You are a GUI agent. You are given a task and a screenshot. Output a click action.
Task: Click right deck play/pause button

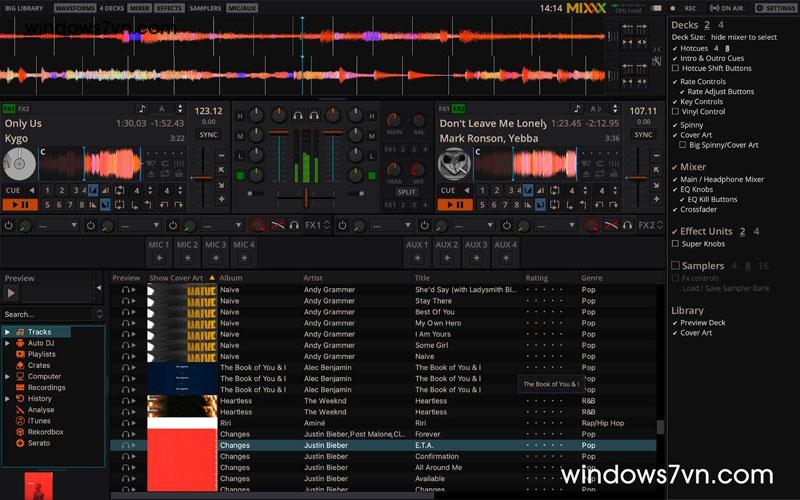pos(455,205)
